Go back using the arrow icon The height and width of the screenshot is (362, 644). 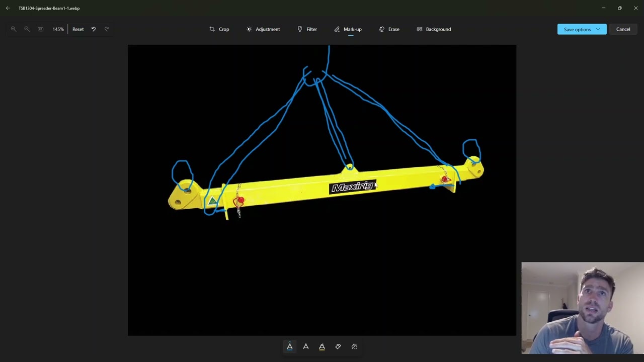[x=8, y=8]
